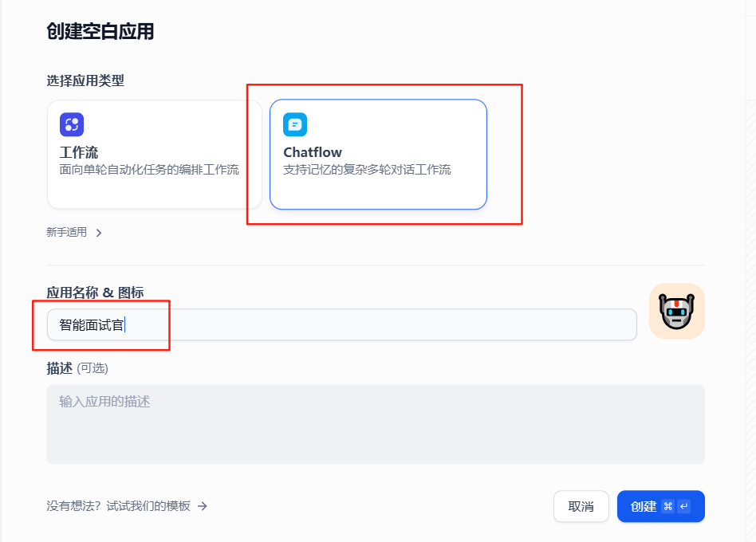756x542 pixels.
Task: Click the text 支持记忆的复杂多轮对话工作流
Action: point(367,170)
